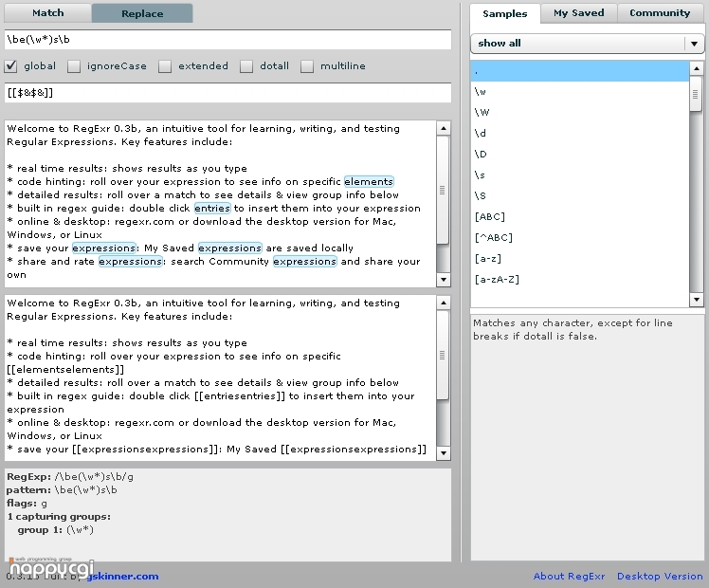Open the My Saved tab
This screenshot has height=588, width=709.
click(579, 13)
